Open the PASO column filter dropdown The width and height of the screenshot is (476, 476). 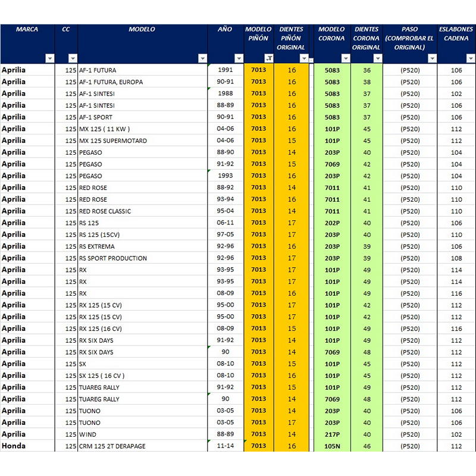pos(432,58)
